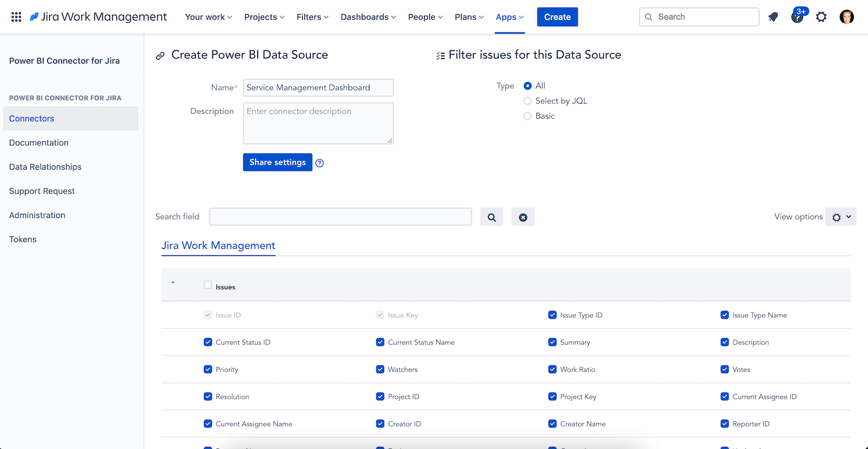Click the Jira Work Management logo
The width and height of the screenshot is (868, 449).
(x=98, y=17)
